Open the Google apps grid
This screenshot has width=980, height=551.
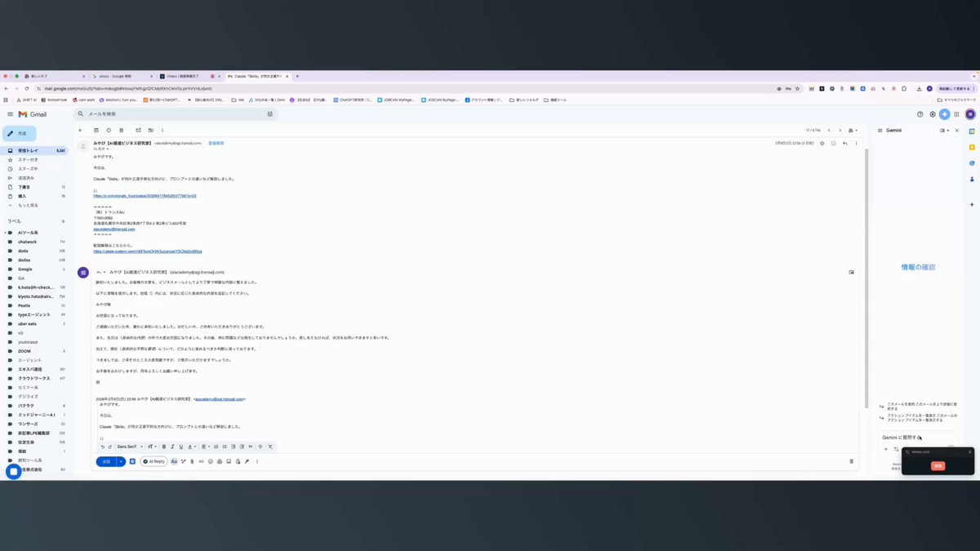(957, 114)
